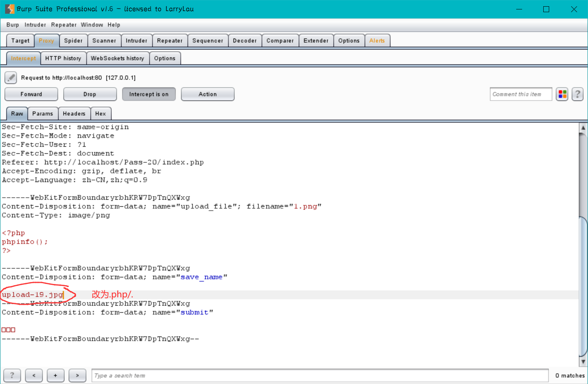Open the Burp menu
The width and height of the screenshot is (588, 384).
click(13, 25)
